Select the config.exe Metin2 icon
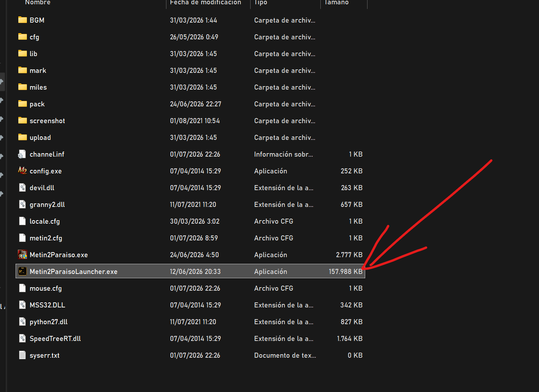This screenshot has height=392, width=539. pyautogui.click(x=23, y=171)
